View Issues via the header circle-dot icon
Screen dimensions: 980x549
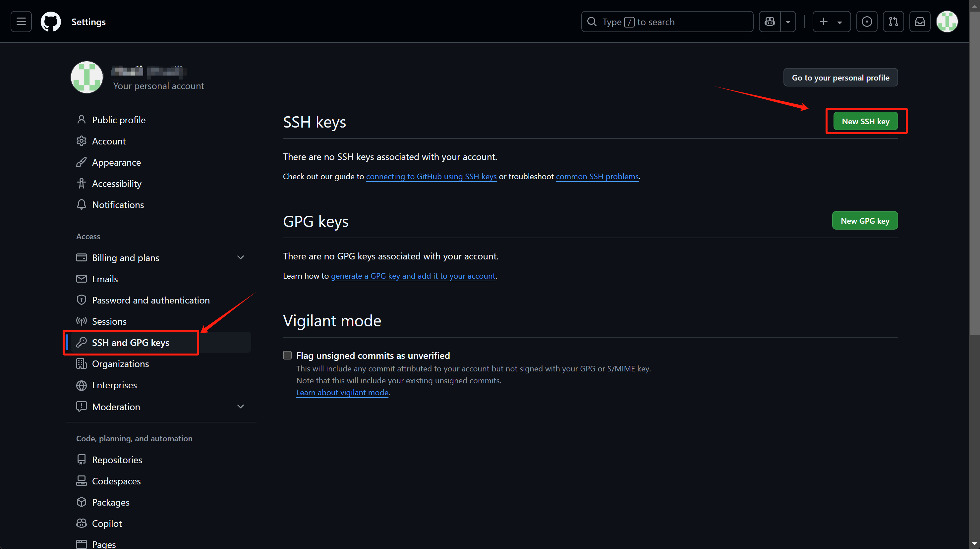(867, 22)
